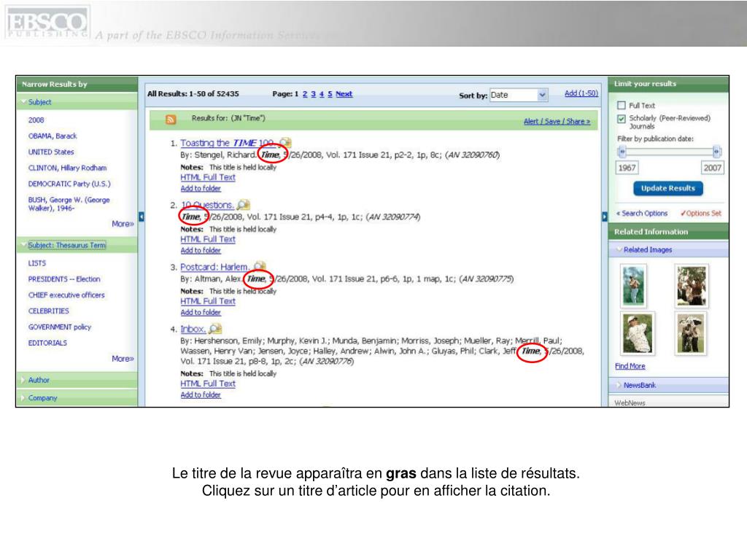Open Alert / Save / Share link

557,122
